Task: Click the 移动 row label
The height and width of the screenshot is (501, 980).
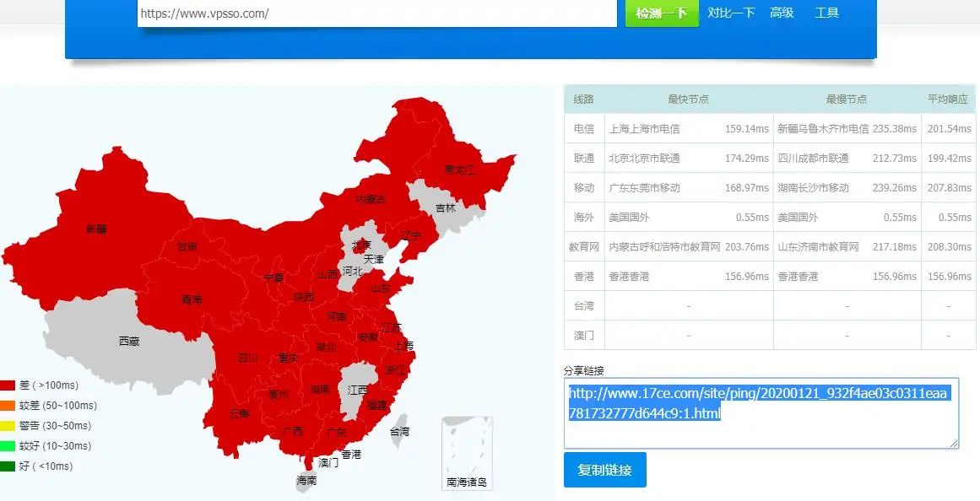Action: coord(584,187)
